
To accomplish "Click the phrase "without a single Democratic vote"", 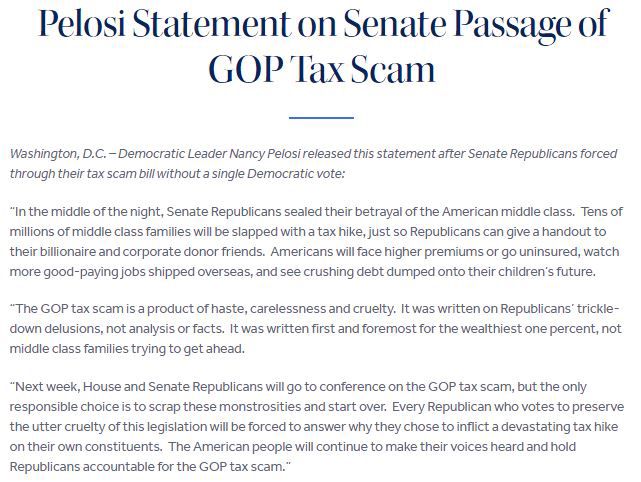I will click(x=251, y=174).
